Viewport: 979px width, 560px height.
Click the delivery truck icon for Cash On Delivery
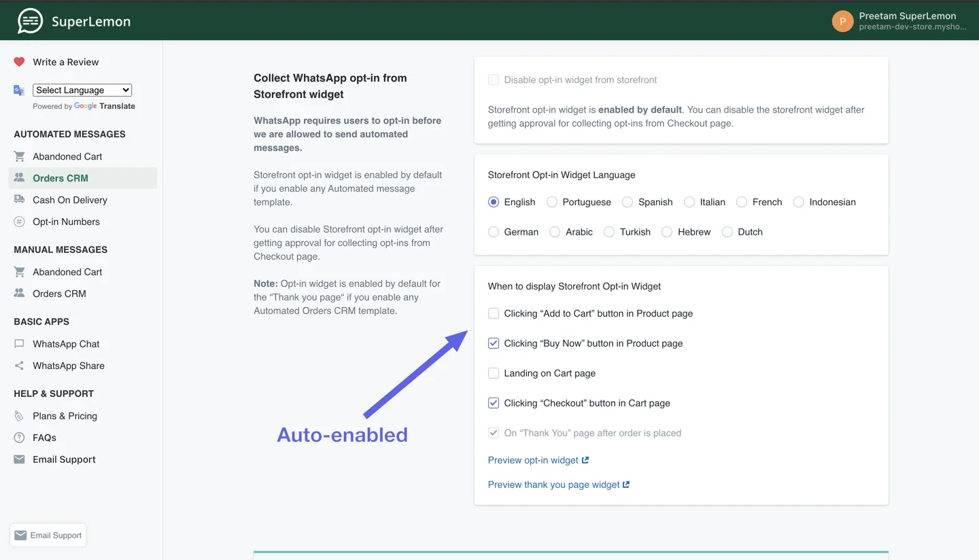19,200
